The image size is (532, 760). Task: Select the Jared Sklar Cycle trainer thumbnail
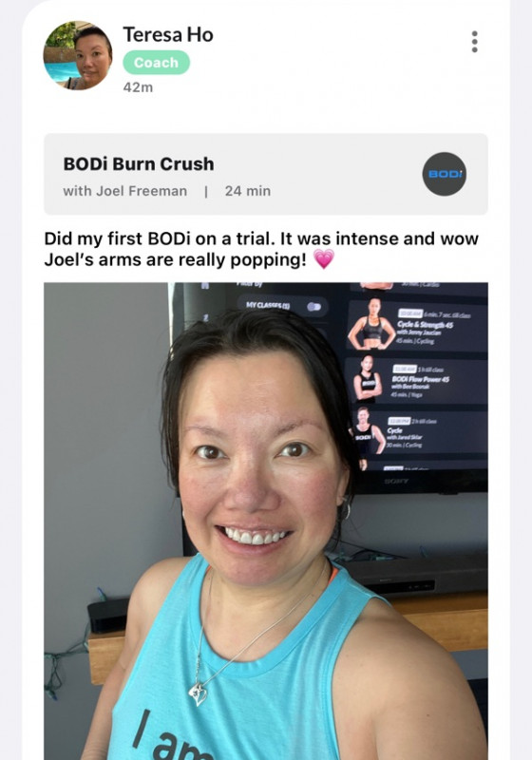pos(368,432)
